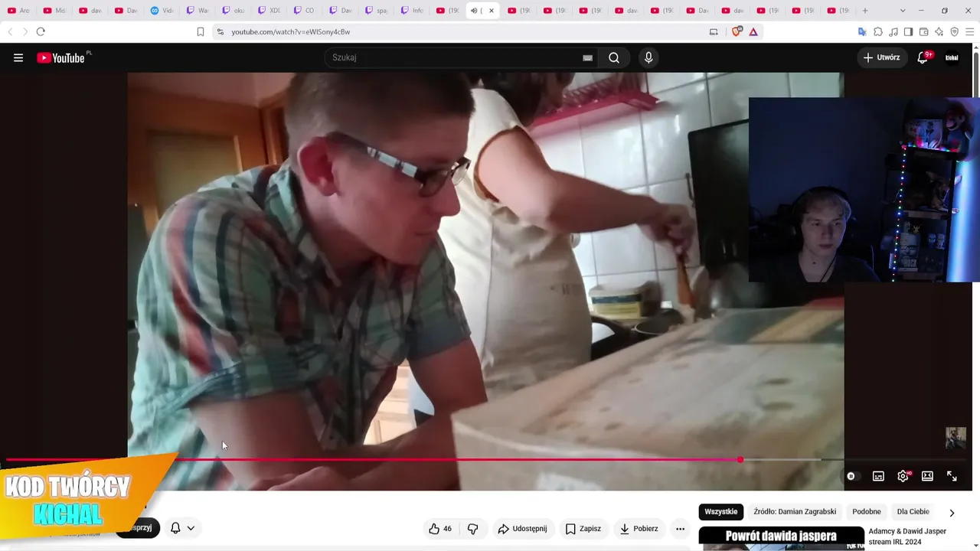980x551 pixels.
Task: Start voice search with microphone icon
Action: click(648, 57)
